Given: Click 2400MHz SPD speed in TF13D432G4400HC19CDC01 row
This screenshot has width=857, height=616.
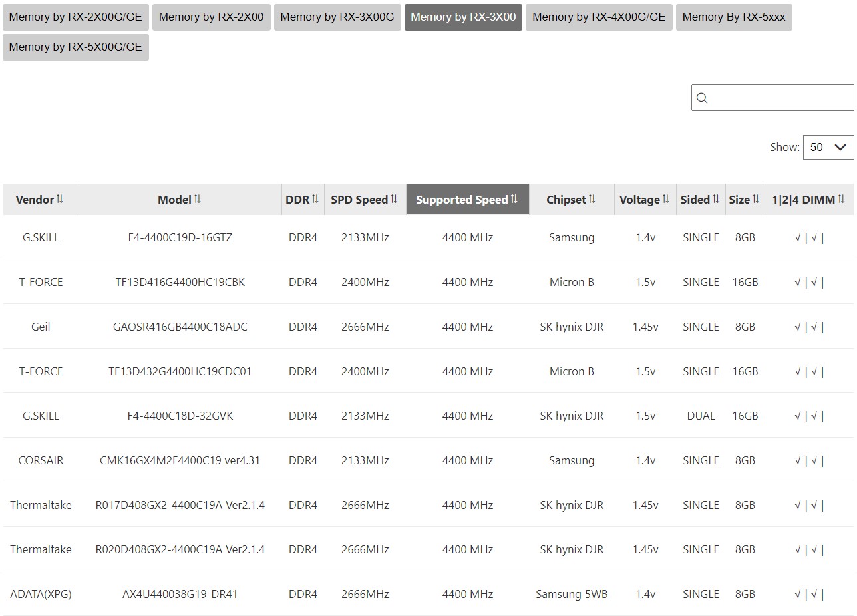Looking at the screenshot, I should point(365,371).
